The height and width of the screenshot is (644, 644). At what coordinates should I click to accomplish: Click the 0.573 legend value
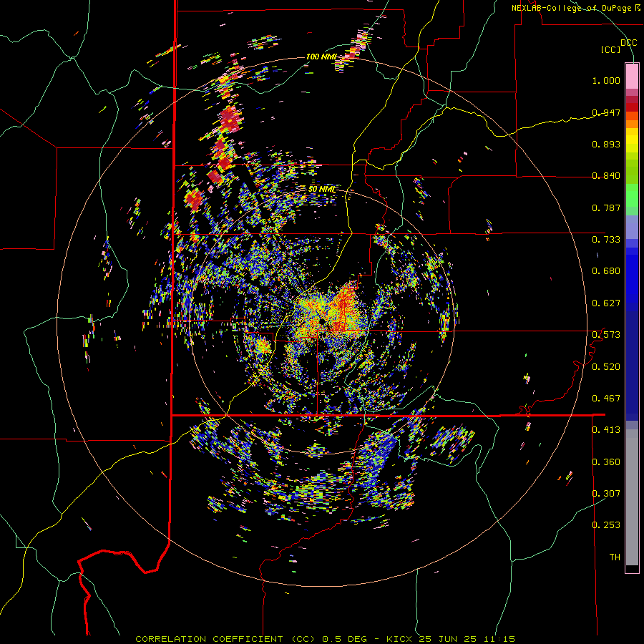(x=606, y=335)
